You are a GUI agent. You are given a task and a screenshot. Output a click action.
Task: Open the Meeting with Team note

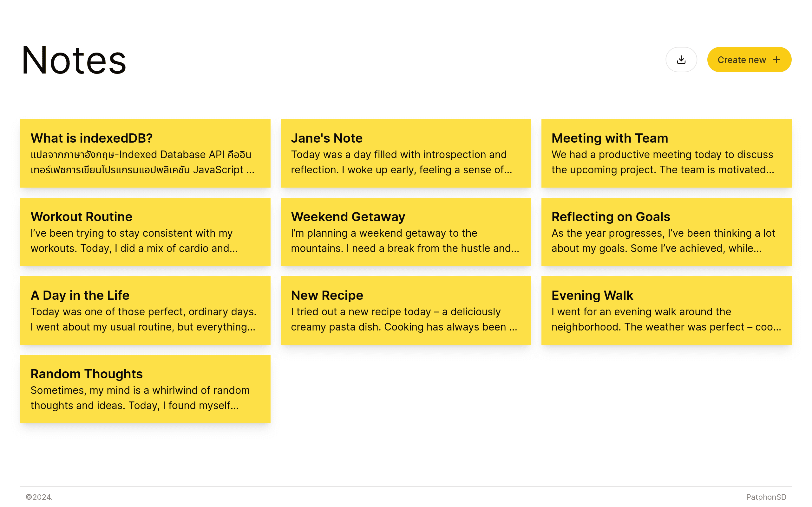click(666, 153)
